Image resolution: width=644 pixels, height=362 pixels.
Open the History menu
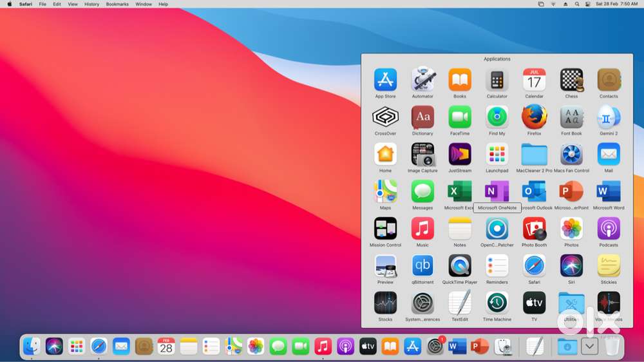(91, 4)
